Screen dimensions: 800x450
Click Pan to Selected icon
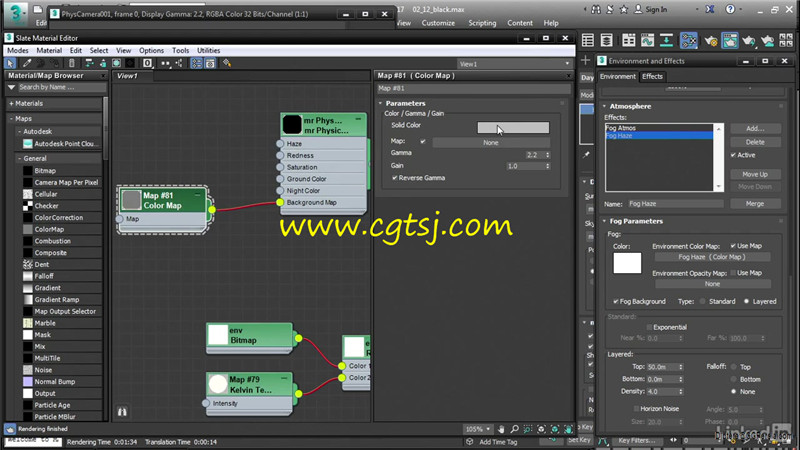click(x=568, y=429)
